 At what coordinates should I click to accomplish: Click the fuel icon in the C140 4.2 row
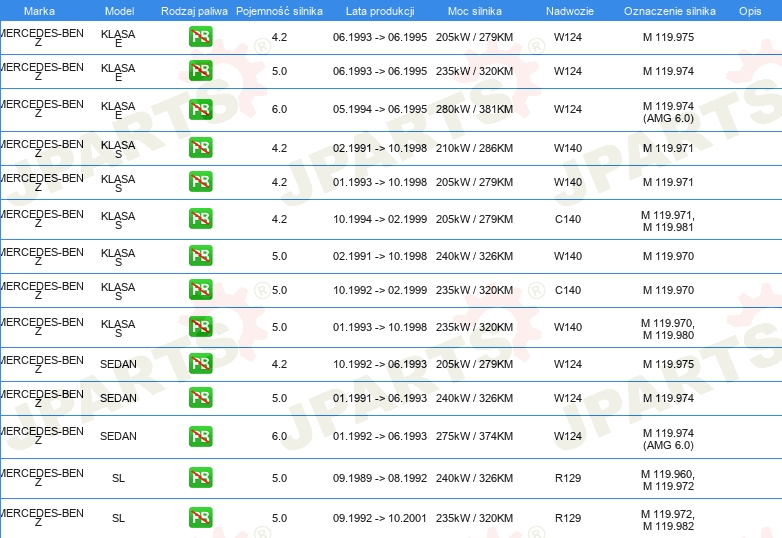tap(200, 219)
